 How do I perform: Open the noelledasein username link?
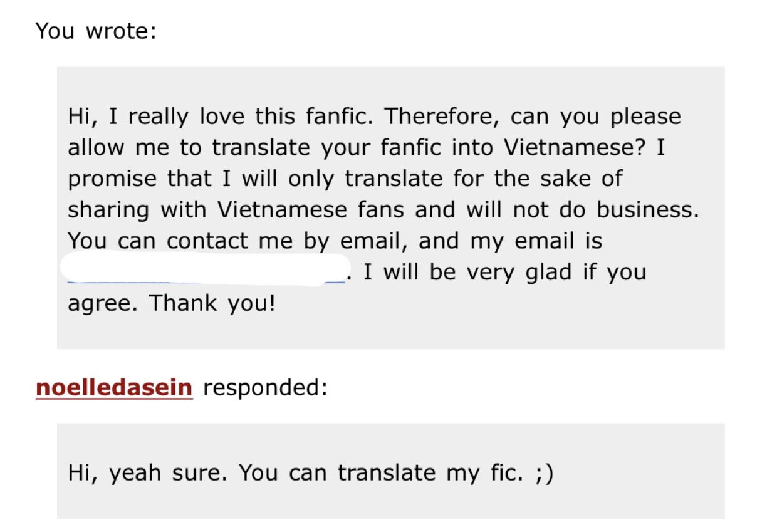pos(114,388)
